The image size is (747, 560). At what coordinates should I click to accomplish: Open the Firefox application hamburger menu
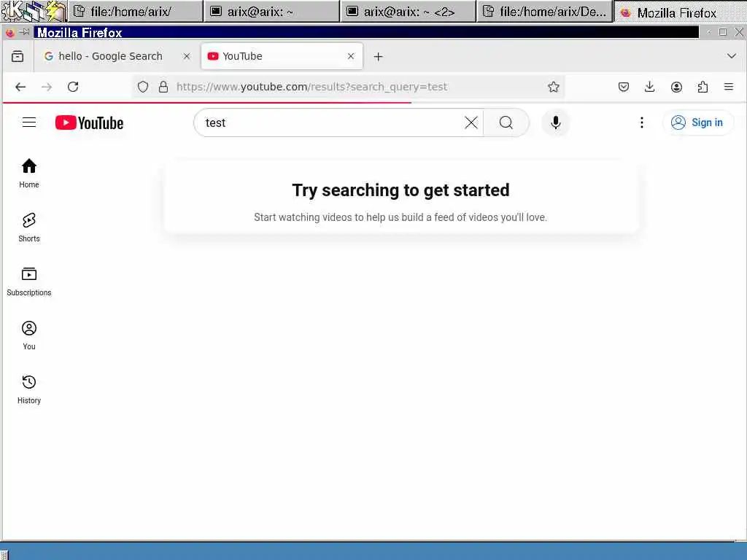(729, 87)
